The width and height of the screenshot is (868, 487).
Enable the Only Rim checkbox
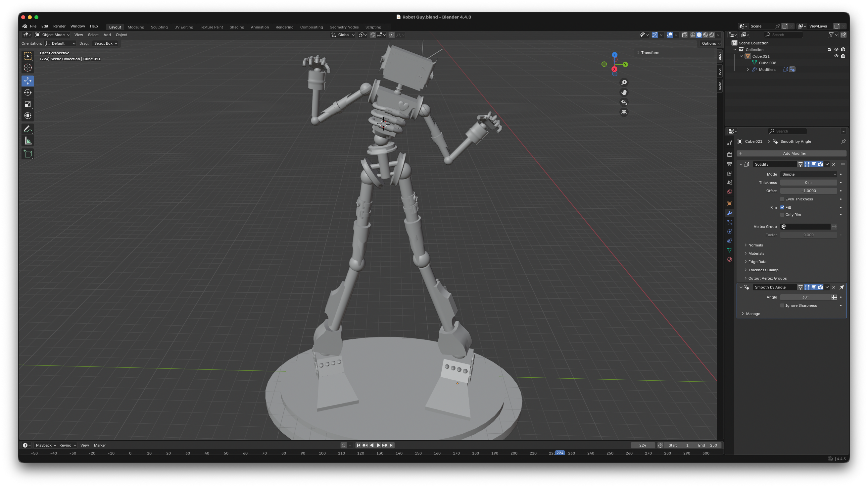pos(782,215)
